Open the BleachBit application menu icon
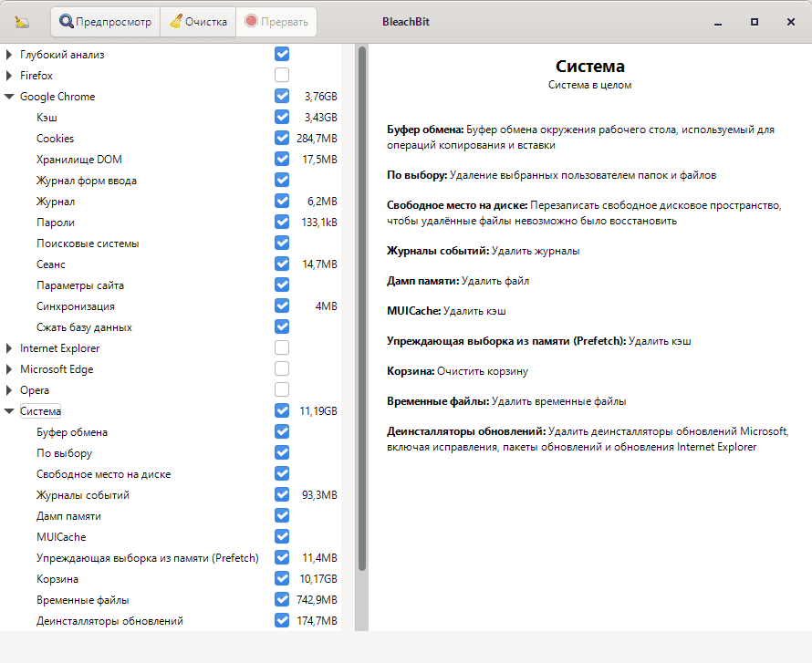 pos(23,22)
